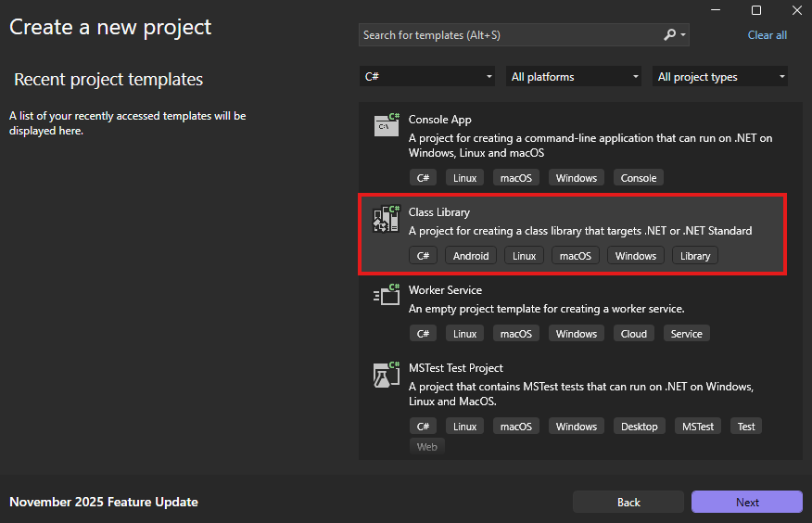Select the Class Library template title

point(438,212)
